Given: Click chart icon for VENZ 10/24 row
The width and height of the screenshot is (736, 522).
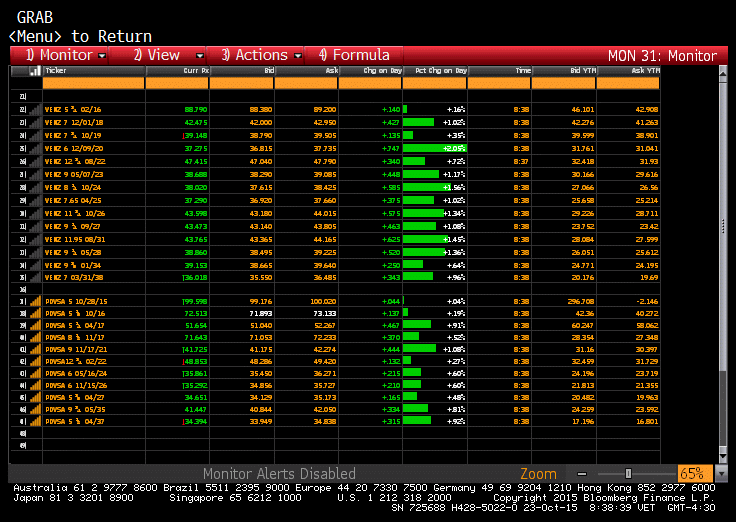Looking at the screenshot, I should tap(35, 188).
